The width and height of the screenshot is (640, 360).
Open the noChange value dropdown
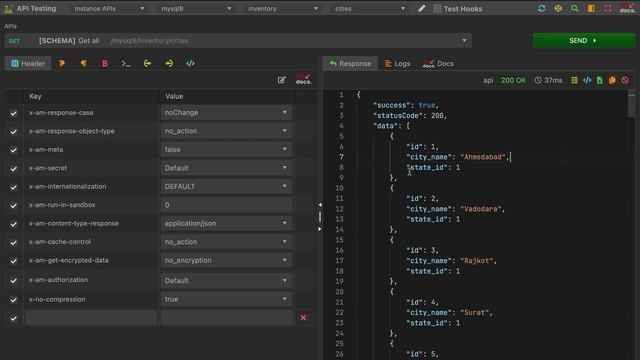pos(227,113)
